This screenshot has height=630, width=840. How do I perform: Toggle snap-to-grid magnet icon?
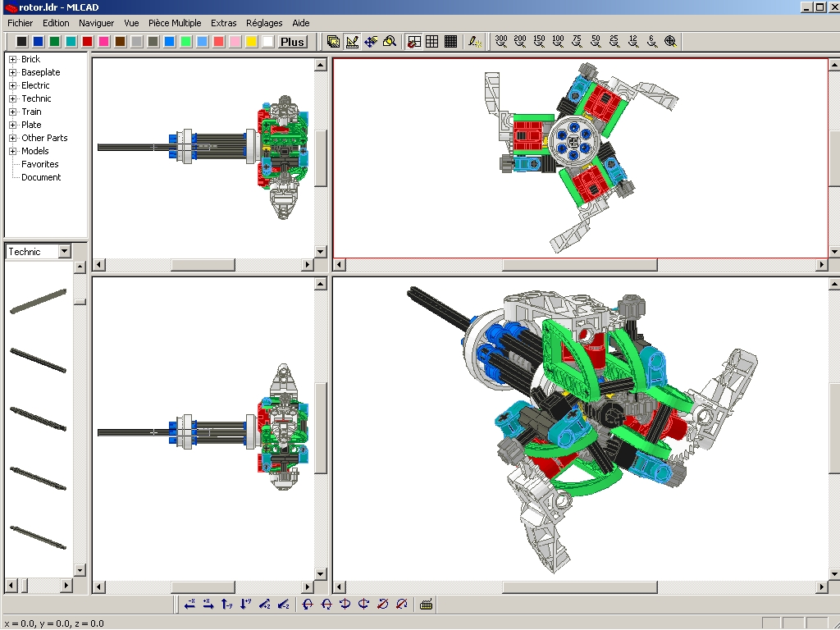click(413, 41)
